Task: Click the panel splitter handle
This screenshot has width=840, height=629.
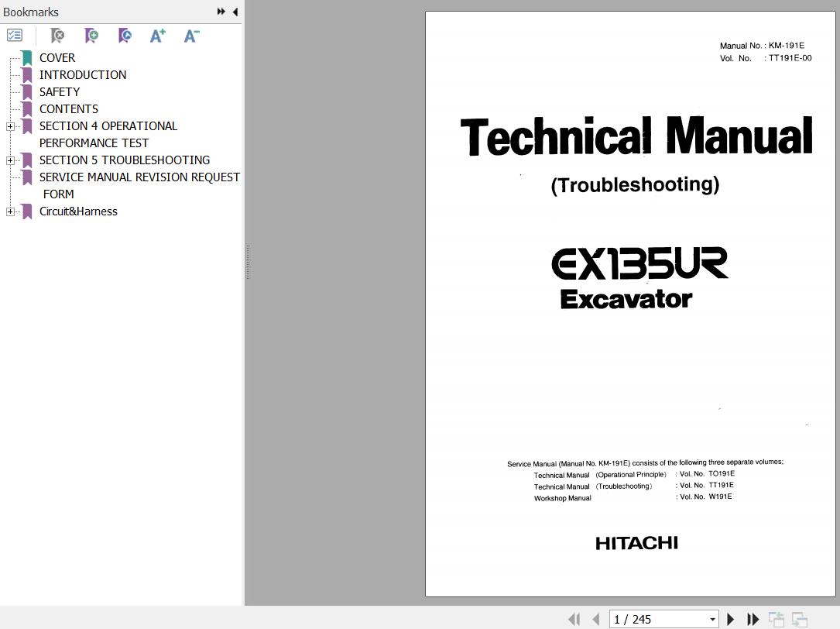Action: 248,261
